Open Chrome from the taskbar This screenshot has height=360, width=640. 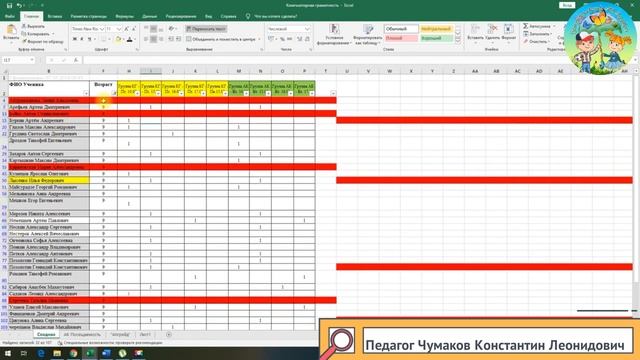pos(73,353)
